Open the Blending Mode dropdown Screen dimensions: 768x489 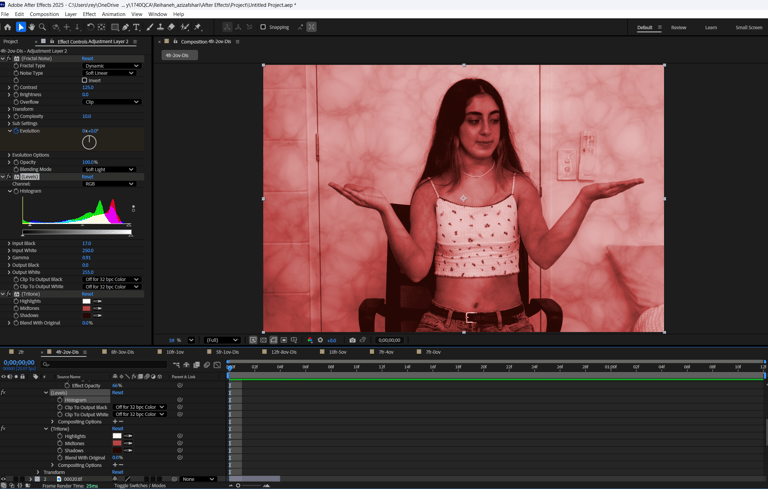tap(109, 170)
